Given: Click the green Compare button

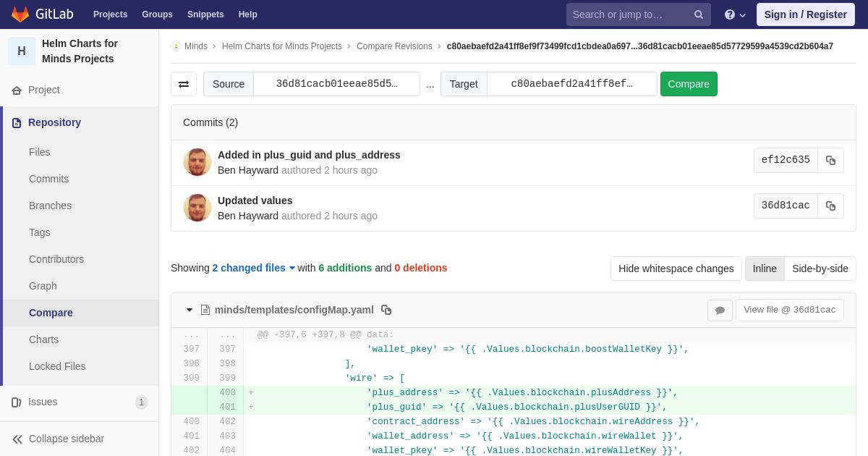Looking at the screenshot, I should 689,84.
